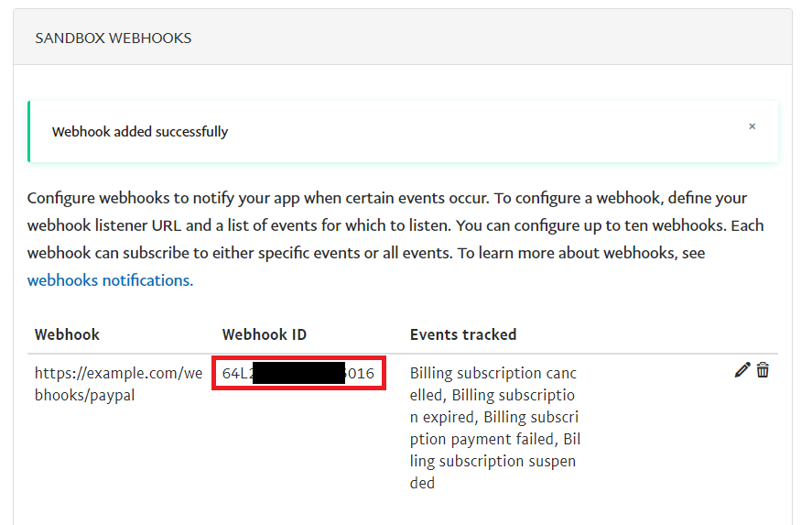Click the webhook URL https://example.com/webhooks/paypal
The height and width of the screenshot is (525, 812).
(x=118, y=384)
